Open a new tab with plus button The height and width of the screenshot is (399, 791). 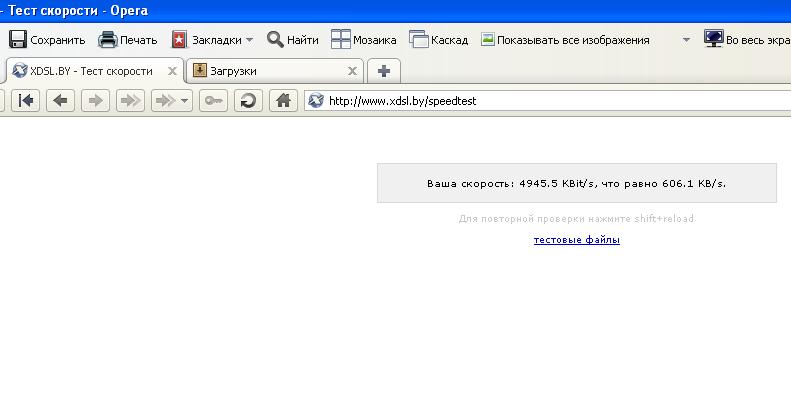click(384, 71)
